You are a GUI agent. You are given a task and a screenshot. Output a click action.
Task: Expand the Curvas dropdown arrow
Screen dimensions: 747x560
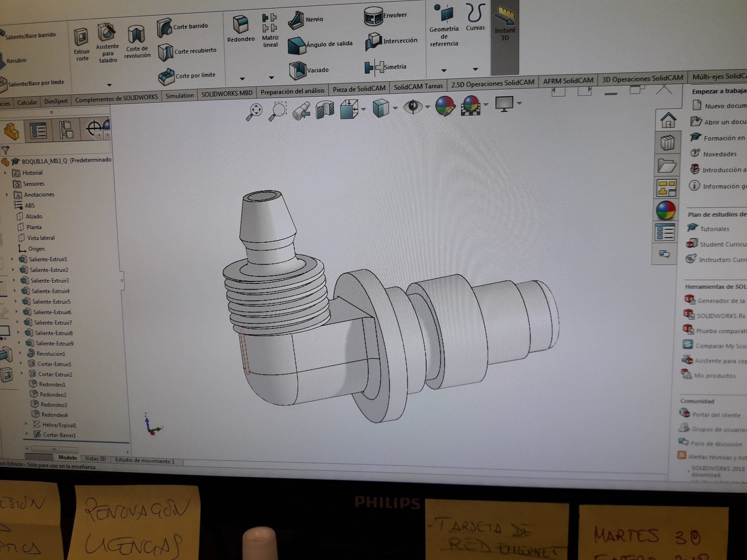tap(475, 69)
